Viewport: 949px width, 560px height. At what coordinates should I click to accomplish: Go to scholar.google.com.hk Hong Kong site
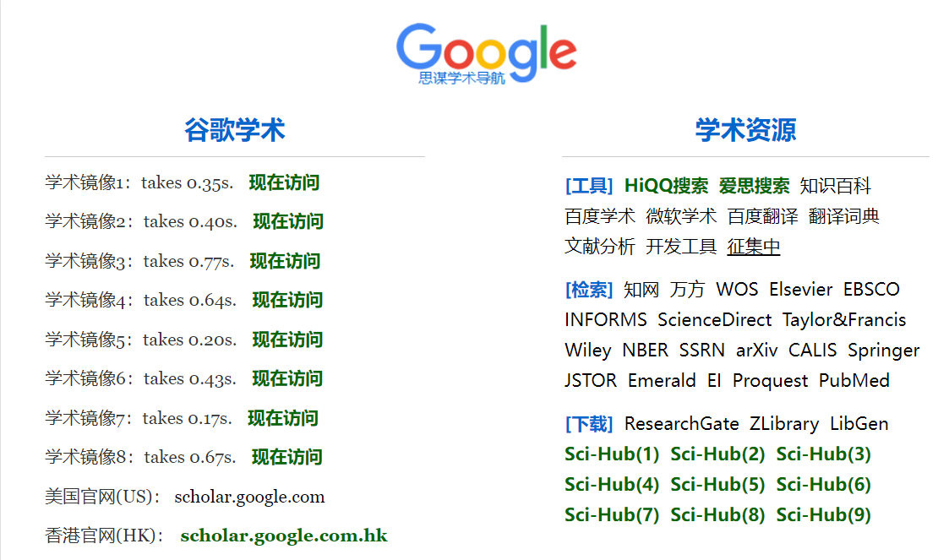(284, 536)
